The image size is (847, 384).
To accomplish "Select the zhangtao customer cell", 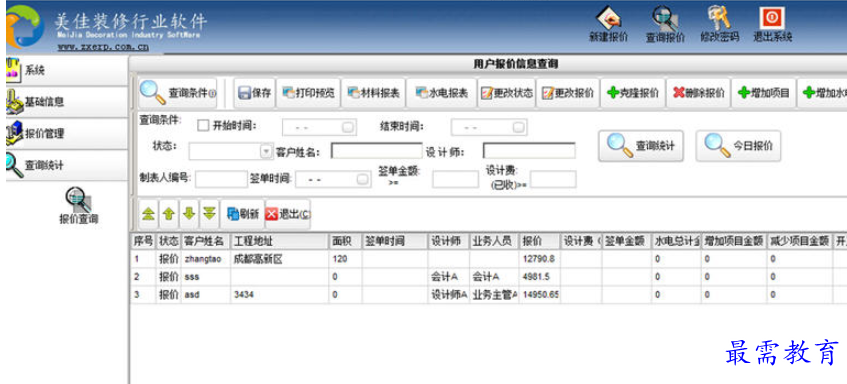I will tap(206, 259).
